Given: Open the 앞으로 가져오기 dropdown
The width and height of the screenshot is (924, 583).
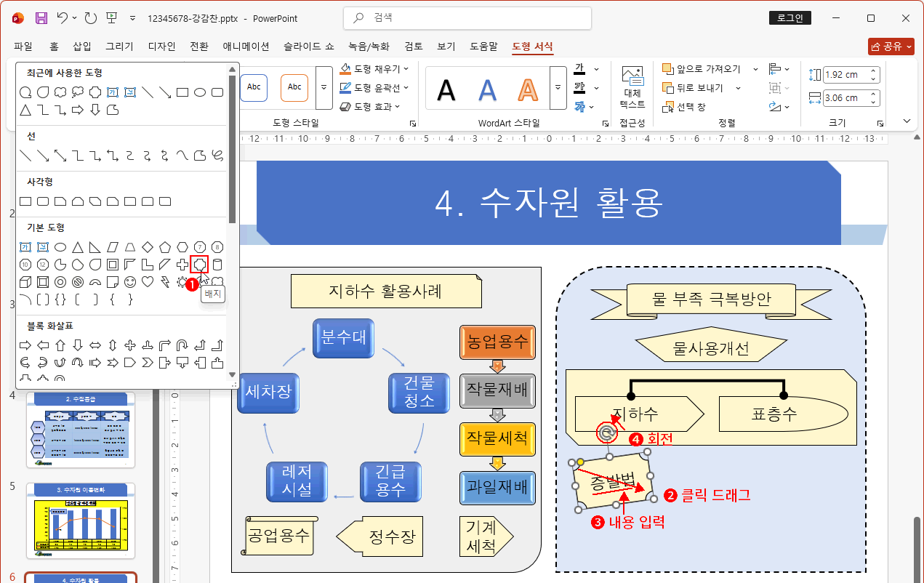Looking at the screenshot, I should click(754, 69).
